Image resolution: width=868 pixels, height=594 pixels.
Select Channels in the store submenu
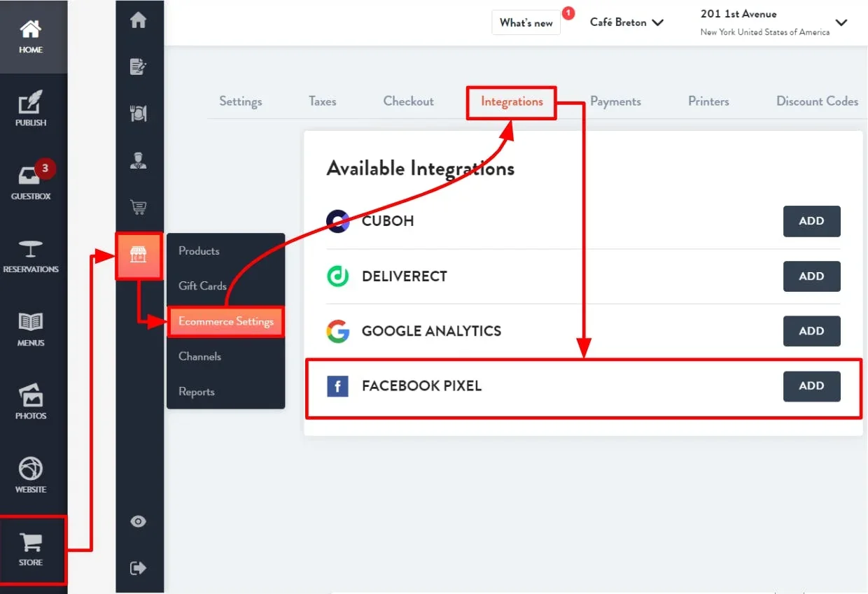[199, 356]
